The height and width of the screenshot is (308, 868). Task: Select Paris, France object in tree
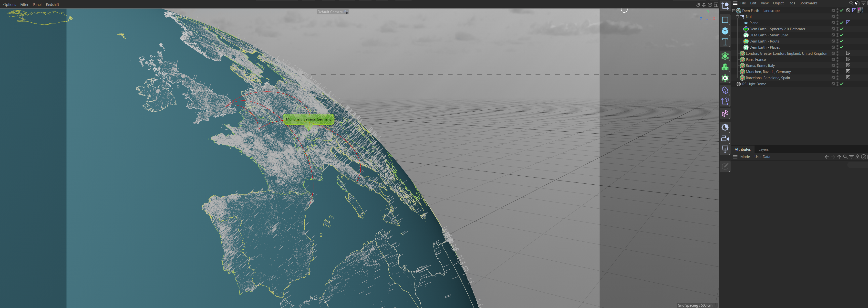tap(755, 60)
